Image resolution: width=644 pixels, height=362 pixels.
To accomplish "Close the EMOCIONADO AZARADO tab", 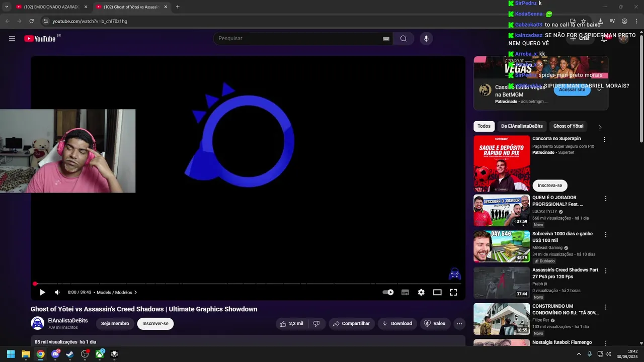I will [x=86, y=7].
